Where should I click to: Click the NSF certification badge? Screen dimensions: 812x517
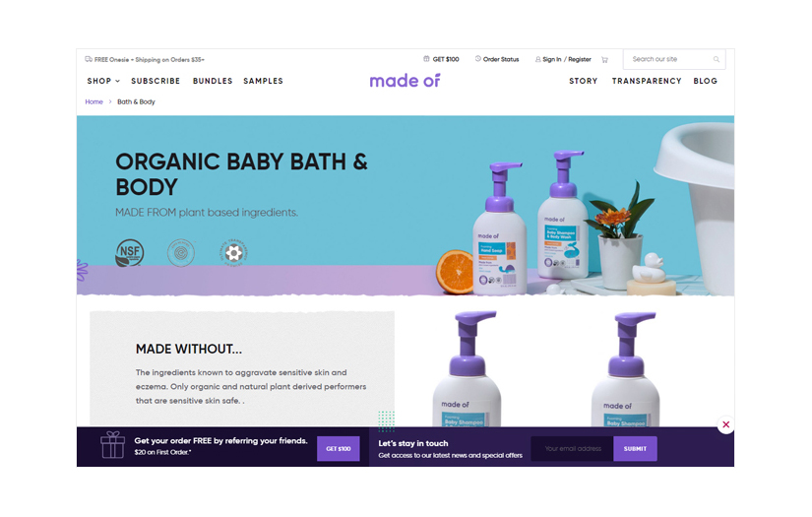(x=130, y=253)
